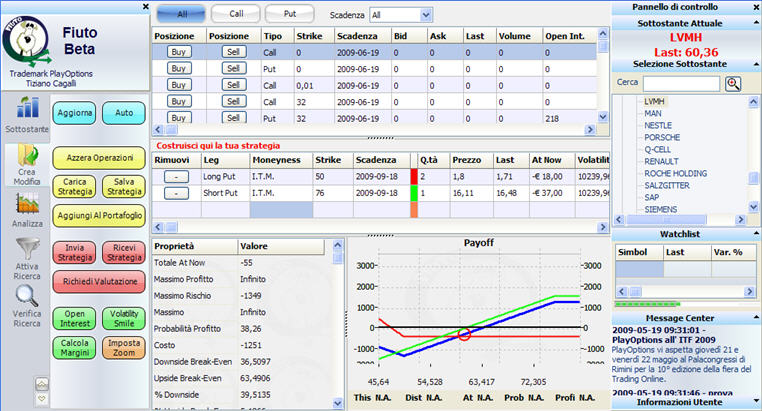Click the red color cell of Long Put
Viewport: 762px width, 411px height.
[x=415, y=176]
